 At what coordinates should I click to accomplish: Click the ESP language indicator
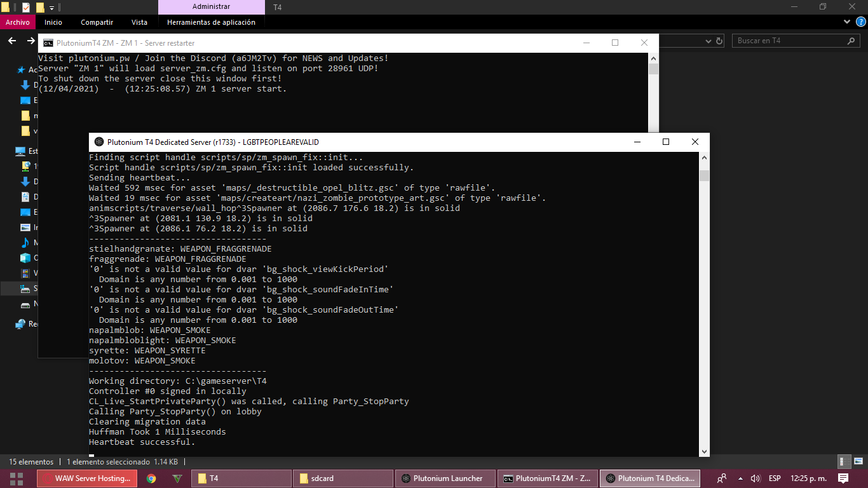coord(775,478)
